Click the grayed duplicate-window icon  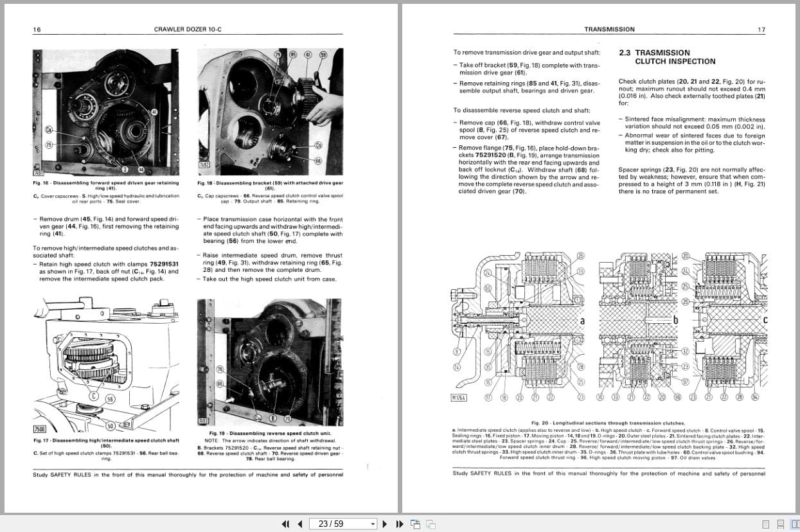[x=432, y=524]
